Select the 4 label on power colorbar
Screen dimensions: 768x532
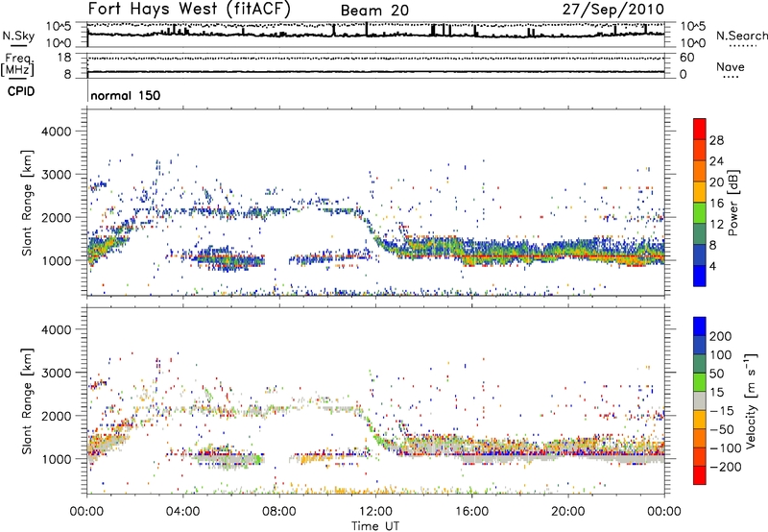click(713, 266)
